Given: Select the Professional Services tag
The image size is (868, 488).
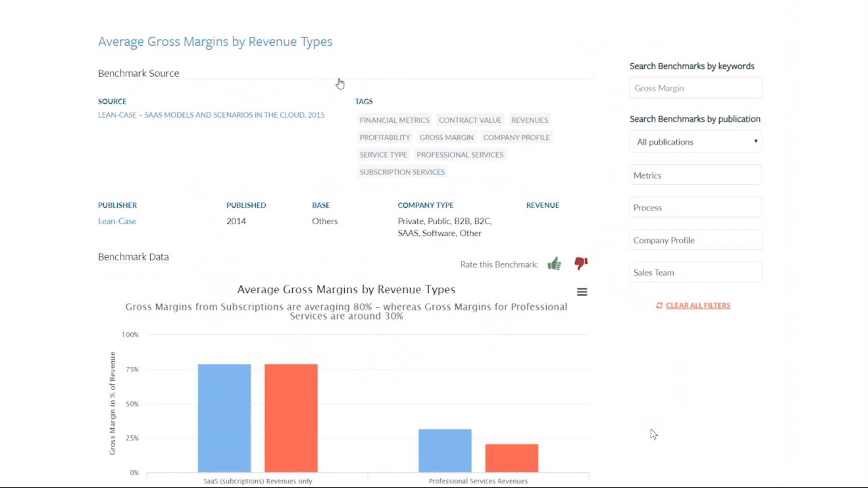Looking at the screenshot, I should click(x=460, y=154).
